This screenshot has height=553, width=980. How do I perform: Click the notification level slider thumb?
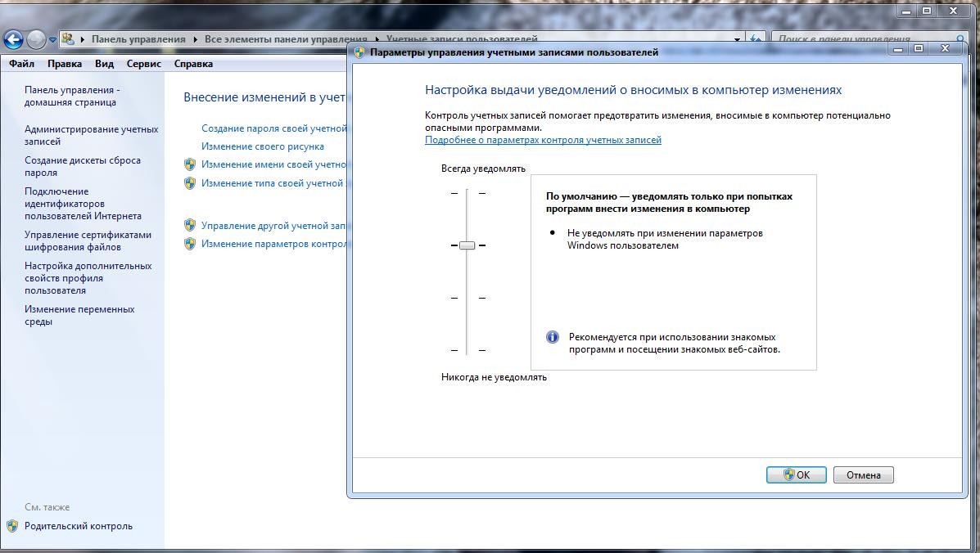pyautogui.click(x=467, y=245)
